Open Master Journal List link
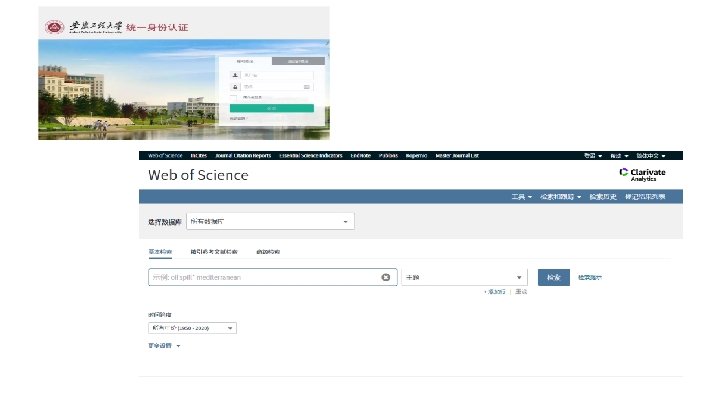 click(x=457, y=156)
